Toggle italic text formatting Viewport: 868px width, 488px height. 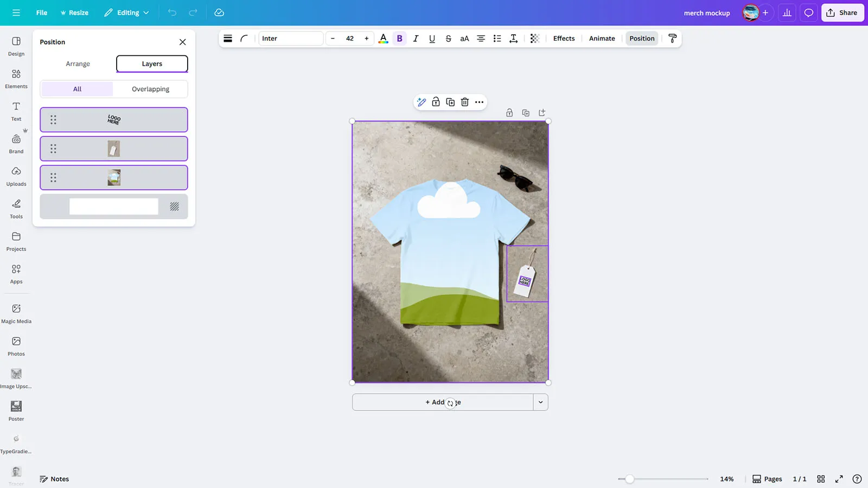coord(416,38)
